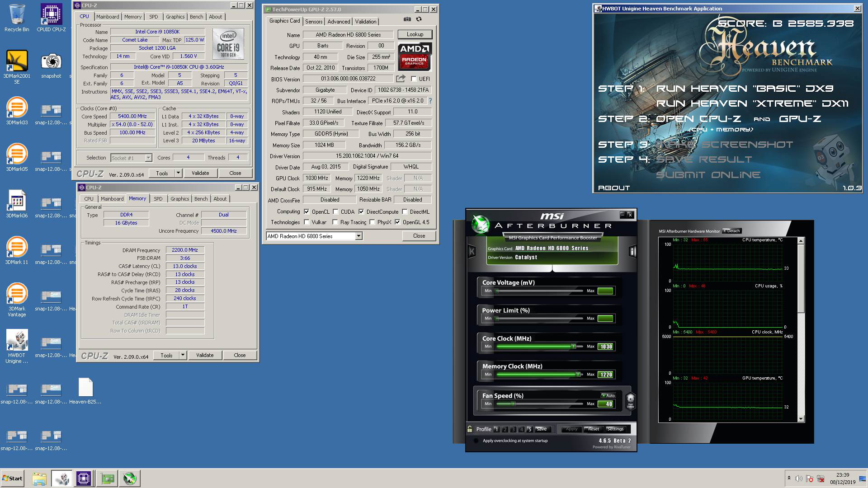Image resolution: width=868 pixels, height=488 pixels.
Task: Click the Bus Interface question mark icon
Action: click(x=430, y=101)
